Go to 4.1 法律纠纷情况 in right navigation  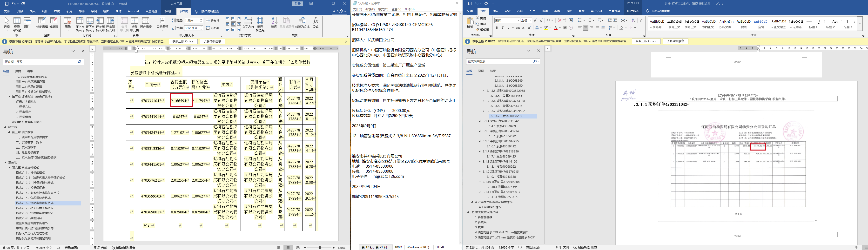tap(490, 207)
